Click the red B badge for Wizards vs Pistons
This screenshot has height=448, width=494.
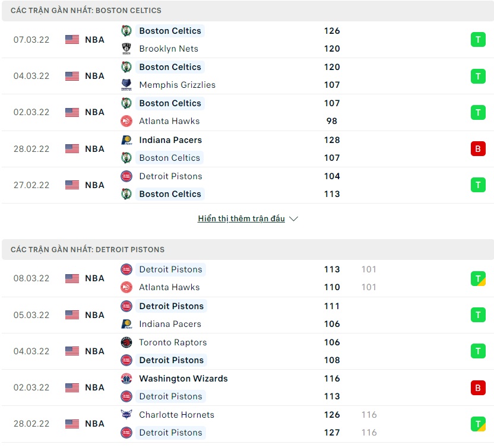(477, 387)
